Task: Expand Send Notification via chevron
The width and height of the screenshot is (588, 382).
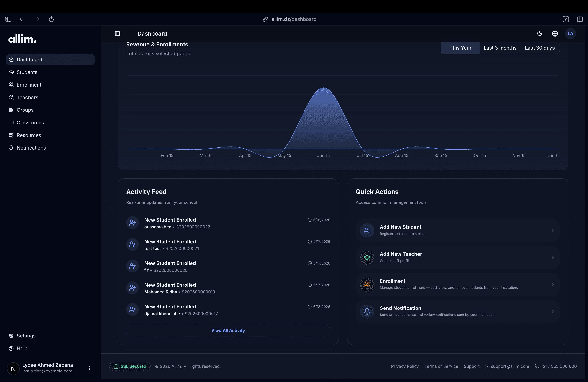Action: tap(552, 311)
